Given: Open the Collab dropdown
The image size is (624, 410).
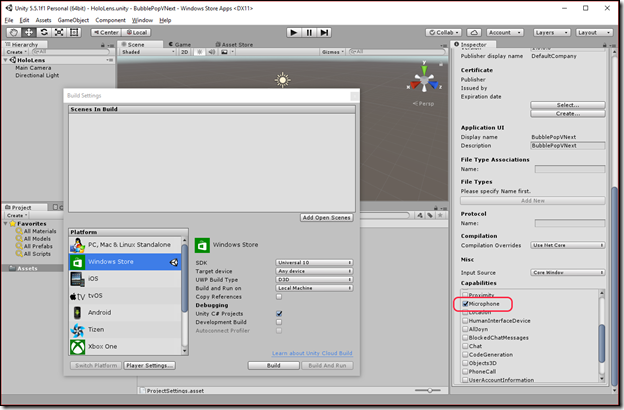Looking at the screenshot, I should 443,33.
